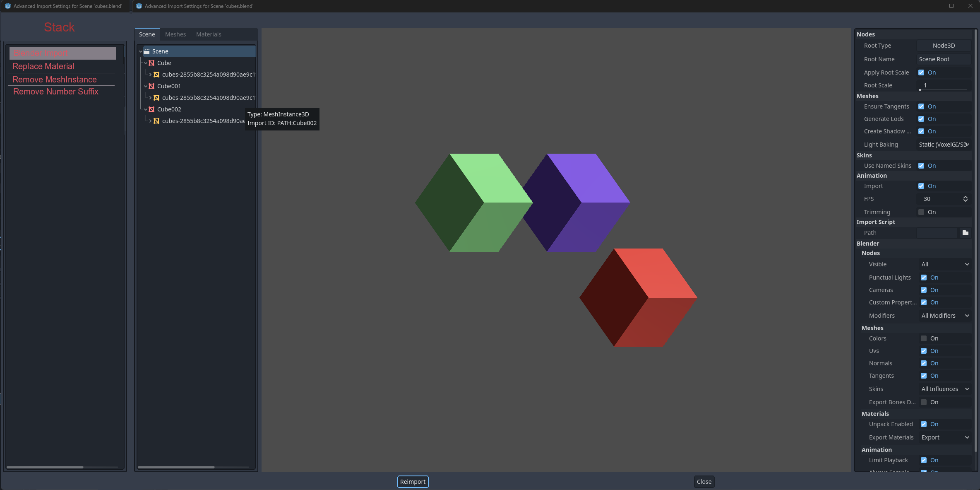Switch to the Meshes tab
The image size is (980, 490).
[175, 34]
